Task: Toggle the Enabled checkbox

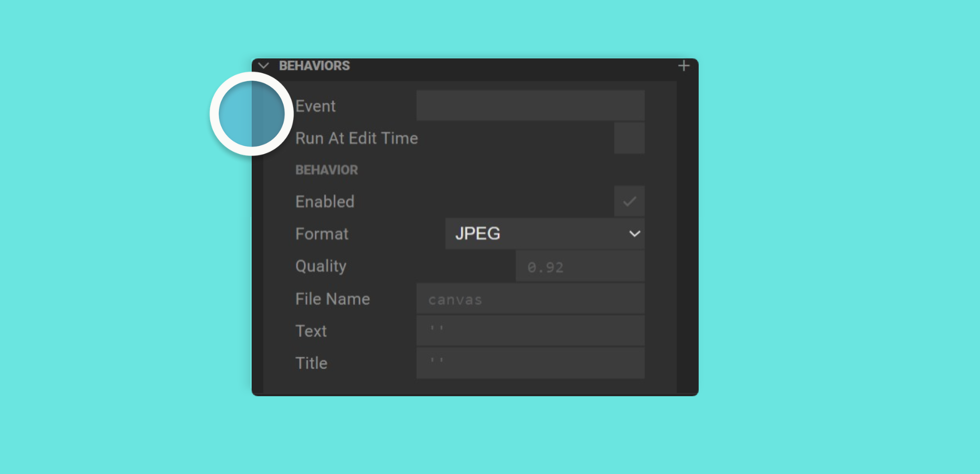Action: coord(629,201)
